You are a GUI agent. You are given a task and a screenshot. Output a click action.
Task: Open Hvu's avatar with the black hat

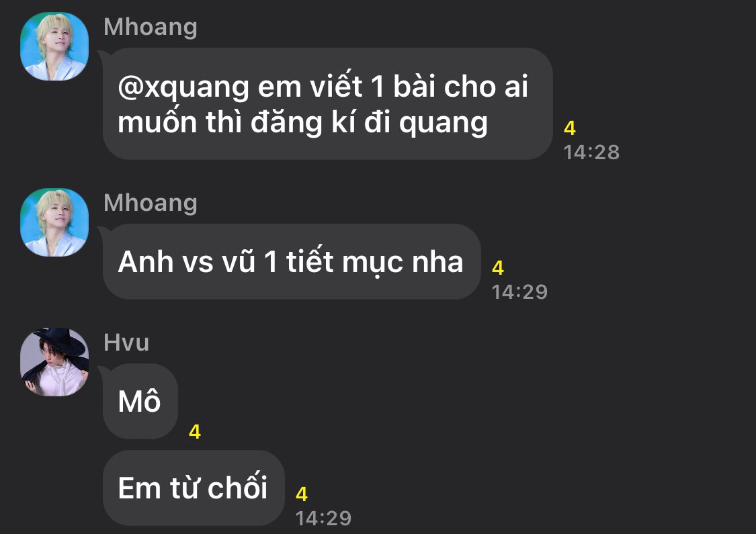(x=54, y=362)
